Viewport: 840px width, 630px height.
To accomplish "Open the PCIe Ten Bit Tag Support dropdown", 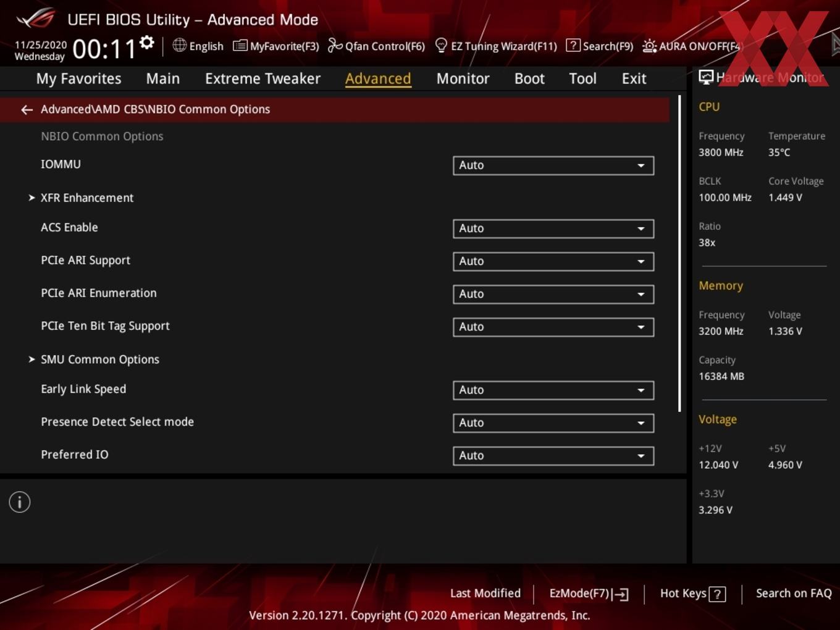I will [553, 327].
